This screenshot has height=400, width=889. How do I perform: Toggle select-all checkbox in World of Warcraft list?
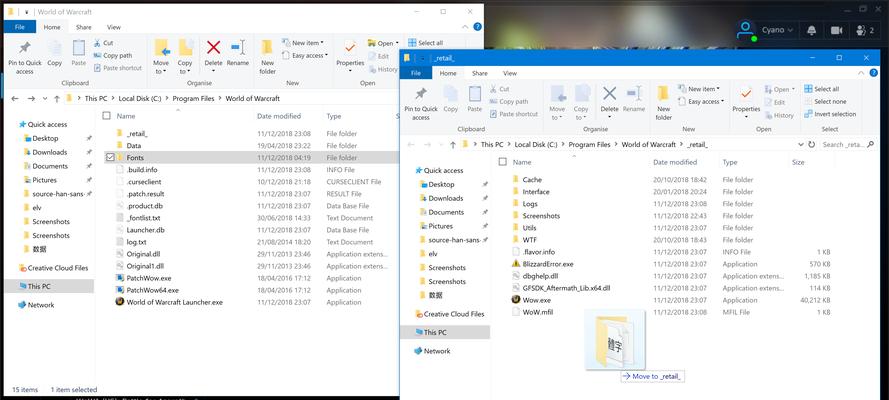[x=106, y=116]
